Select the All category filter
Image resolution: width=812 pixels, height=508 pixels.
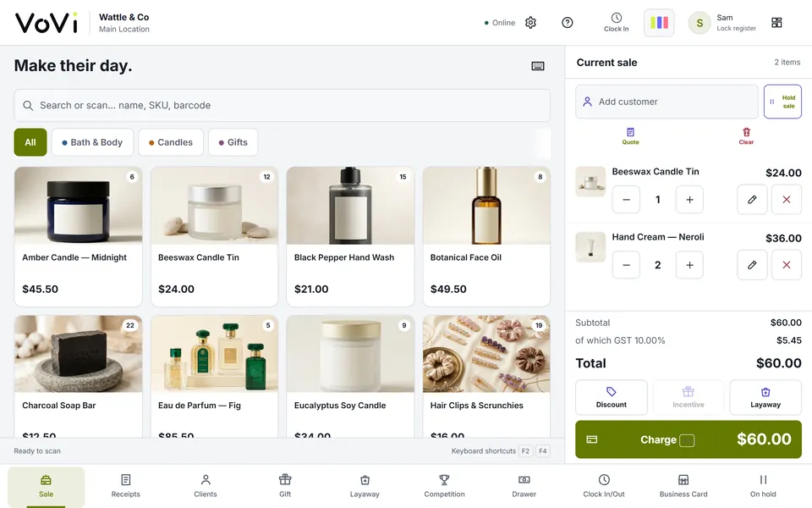tap(30, 142)
